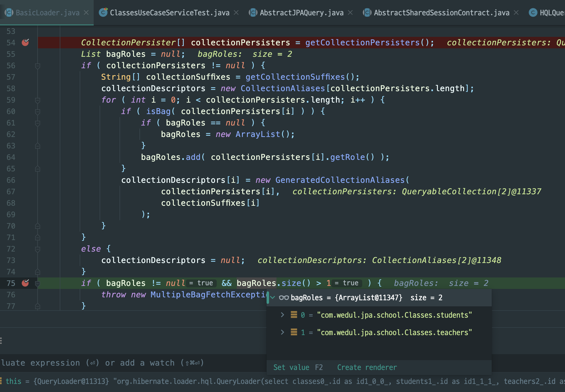
Task: Click the glasses watch icon next to bagRoles
Action: click(x=284, y=298)
